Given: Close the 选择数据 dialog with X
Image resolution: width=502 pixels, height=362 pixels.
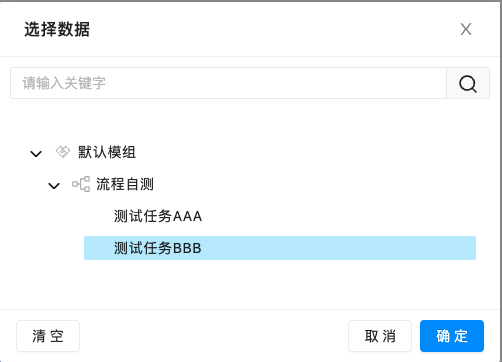Looking at the screenshot, I should coord(466,29).
